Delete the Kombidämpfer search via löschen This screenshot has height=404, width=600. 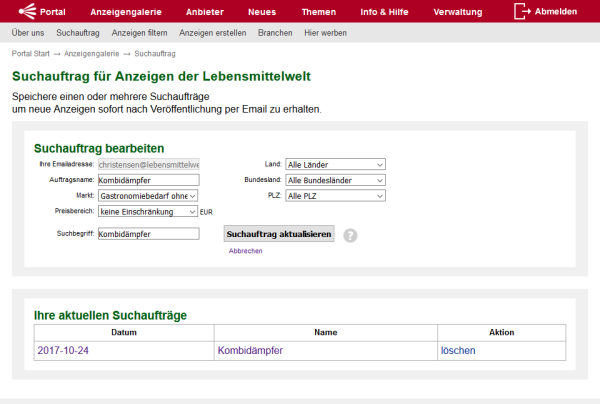pyautogui.click(x=458, y=351)
